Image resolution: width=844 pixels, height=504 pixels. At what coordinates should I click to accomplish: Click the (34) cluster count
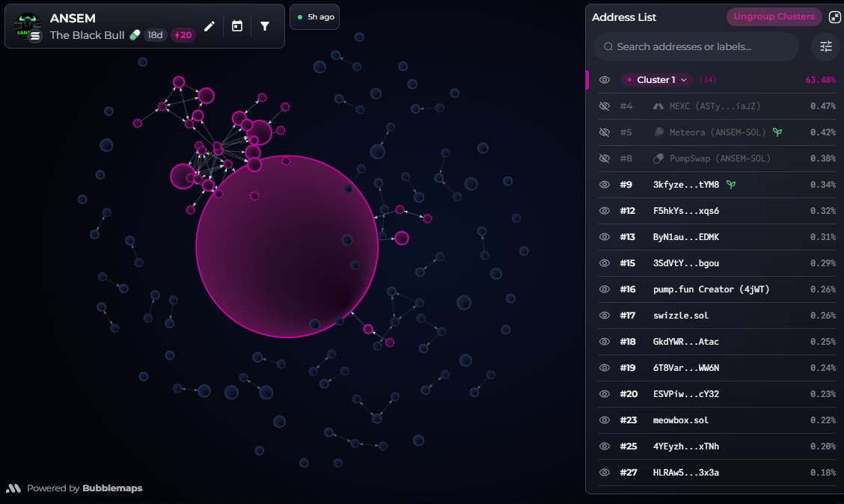[x=707, y=79]
